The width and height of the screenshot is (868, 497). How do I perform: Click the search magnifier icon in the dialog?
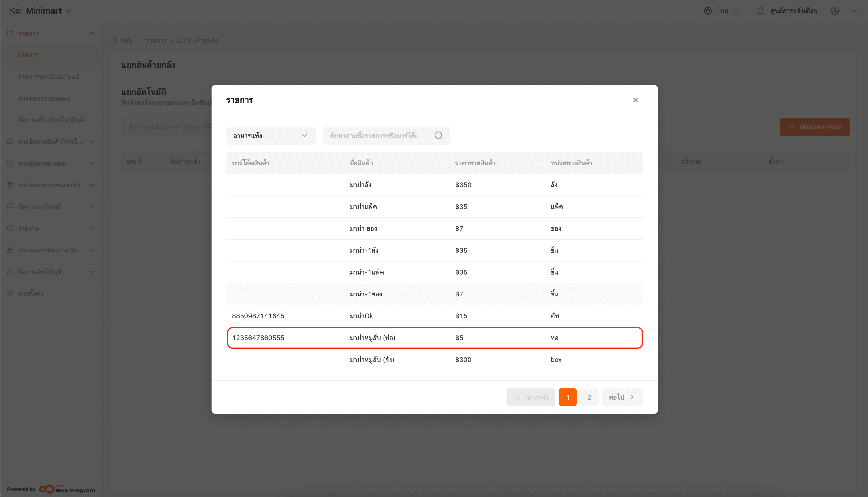click(438, 136)
